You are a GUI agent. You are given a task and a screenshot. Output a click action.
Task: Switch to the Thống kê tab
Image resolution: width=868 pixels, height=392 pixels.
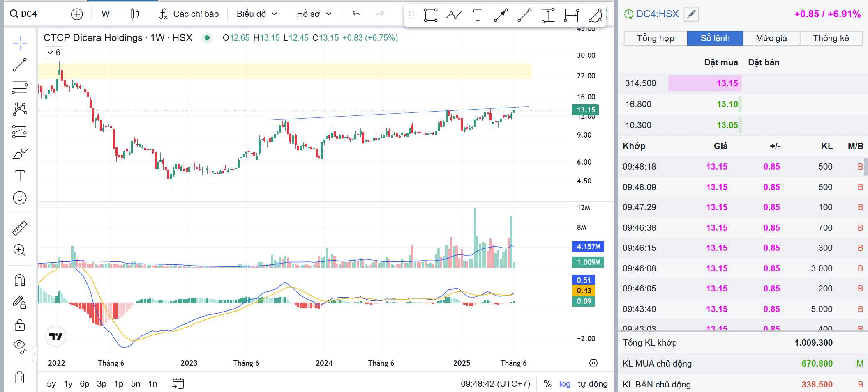pos(831,38)
